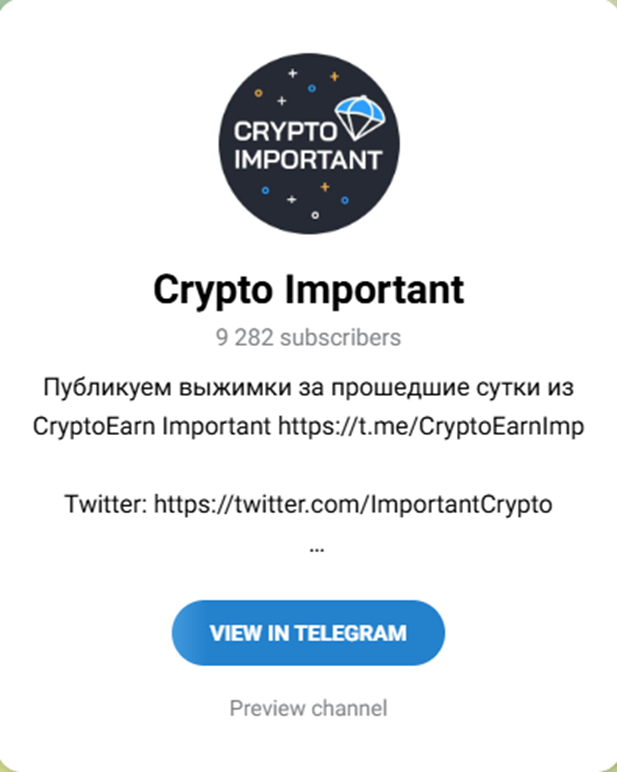Viewport: 617px width, 772px height.
Task: Click the CRYPTO word inside the logo
Action: click(285, 132)
